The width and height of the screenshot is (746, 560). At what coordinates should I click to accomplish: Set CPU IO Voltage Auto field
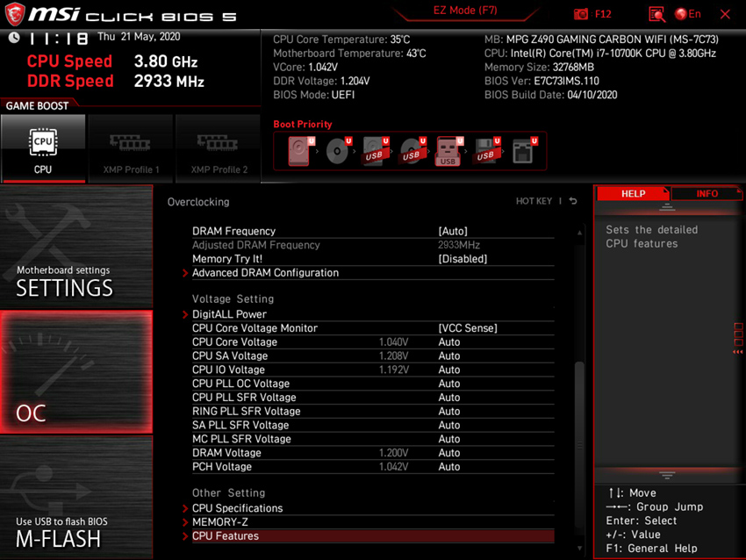[x=449, y=370]
